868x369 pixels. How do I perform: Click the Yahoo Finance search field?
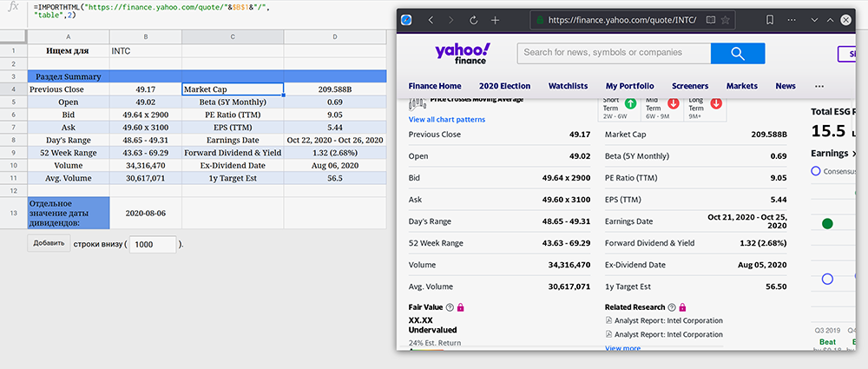614,53
